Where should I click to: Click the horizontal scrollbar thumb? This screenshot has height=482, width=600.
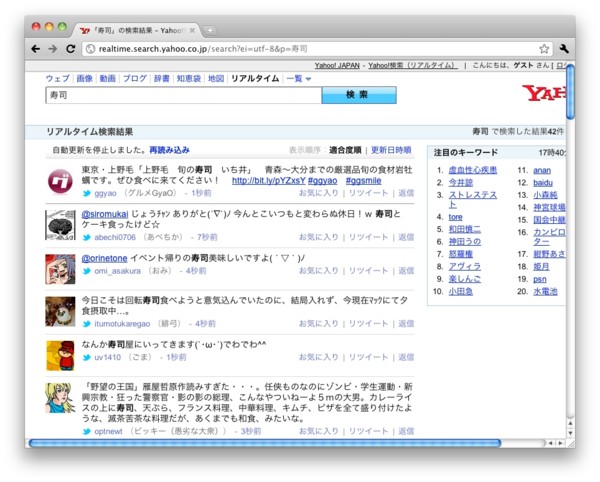pyautogui.click(x=265, y=443)
